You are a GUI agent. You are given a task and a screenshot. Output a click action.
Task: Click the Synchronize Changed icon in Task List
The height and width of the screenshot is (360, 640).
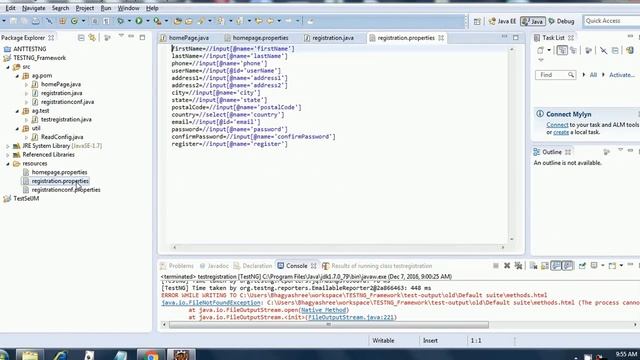pos(630,50)
